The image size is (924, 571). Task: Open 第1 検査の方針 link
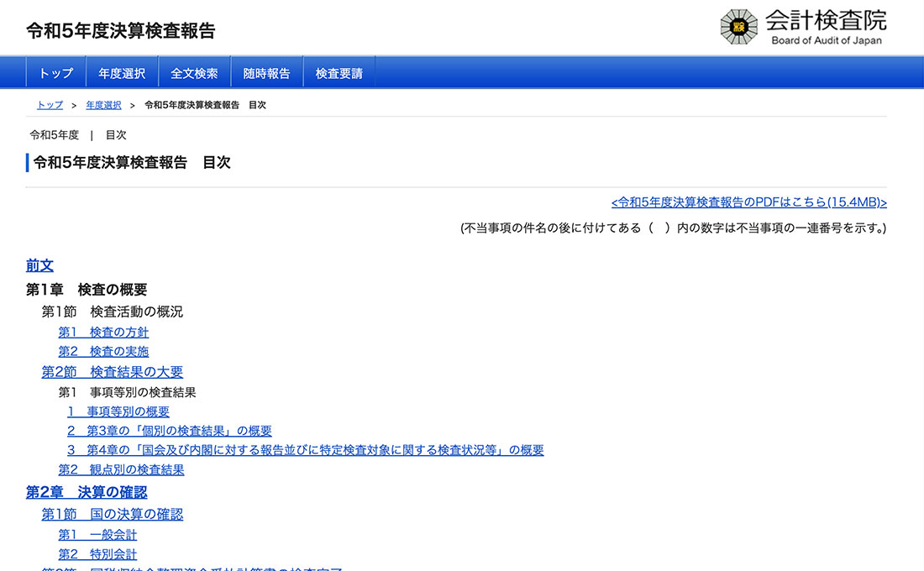tap(103, 333)
